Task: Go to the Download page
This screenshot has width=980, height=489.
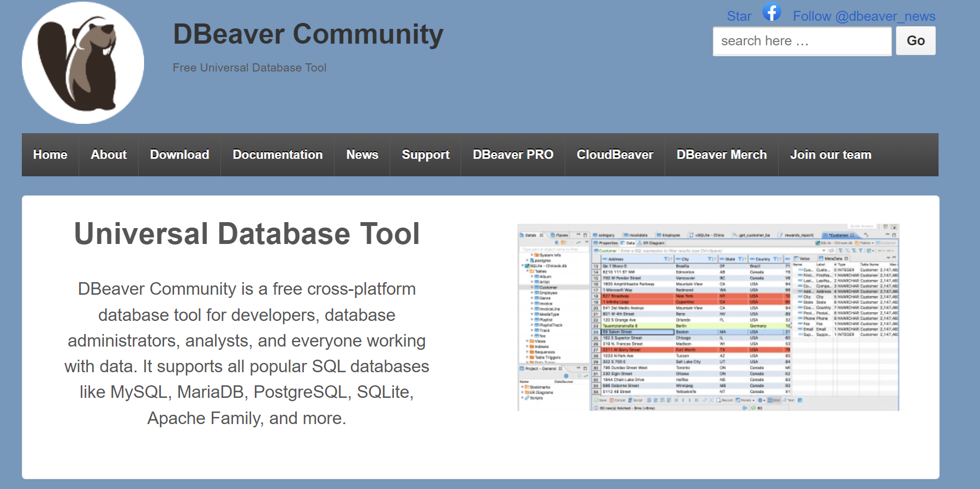Action: [x=180, y=154]
